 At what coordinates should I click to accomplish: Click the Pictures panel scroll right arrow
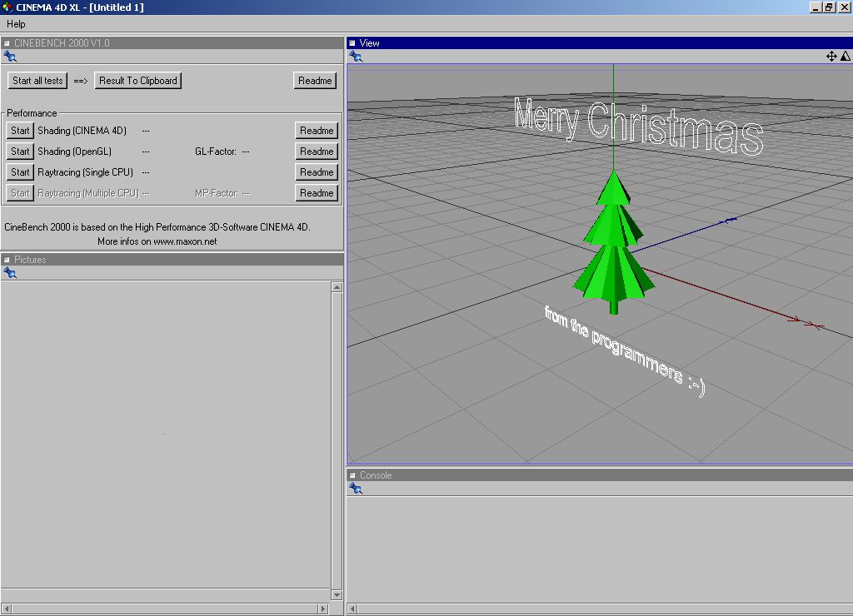323,609
